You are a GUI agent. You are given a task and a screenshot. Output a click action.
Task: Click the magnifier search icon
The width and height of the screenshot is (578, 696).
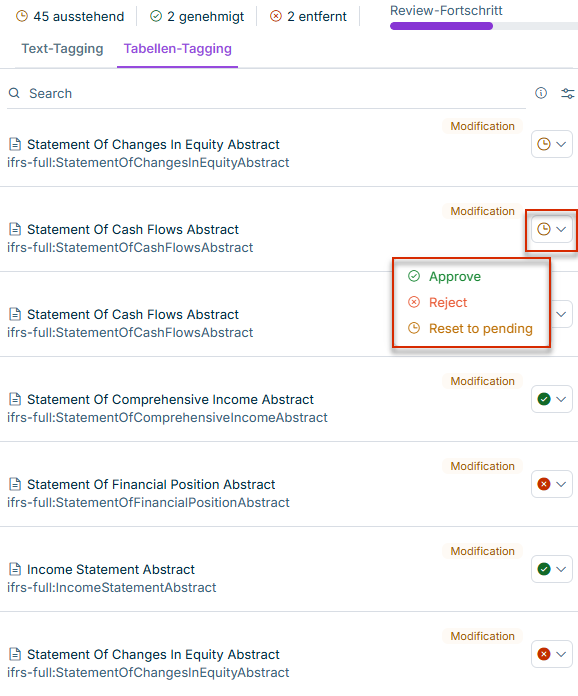coord(14,93)
